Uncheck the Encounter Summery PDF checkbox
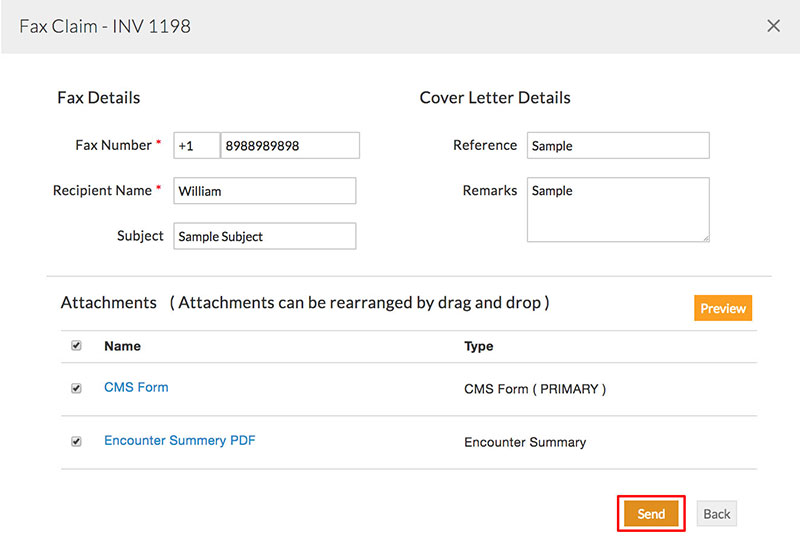This screenshot has width=800, height=547. pyautogui.click(x=77, y=441)
